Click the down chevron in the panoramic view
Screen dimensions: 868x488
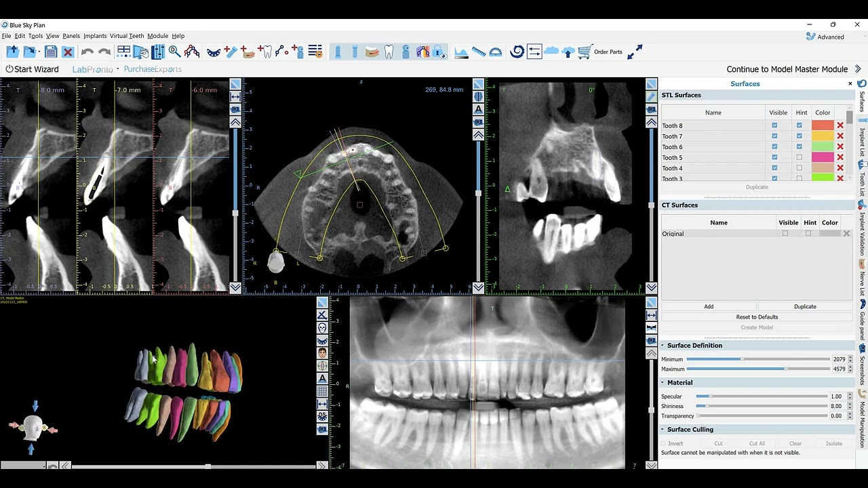pyautogui.click(x=651, y=465)
